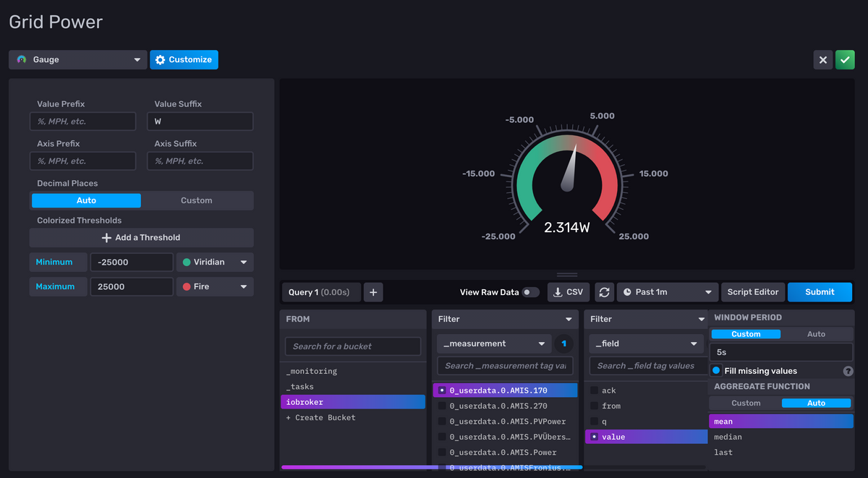Add a new query with plus icon
The height and width of the screenshot is (478, 868).
point(373,292)
